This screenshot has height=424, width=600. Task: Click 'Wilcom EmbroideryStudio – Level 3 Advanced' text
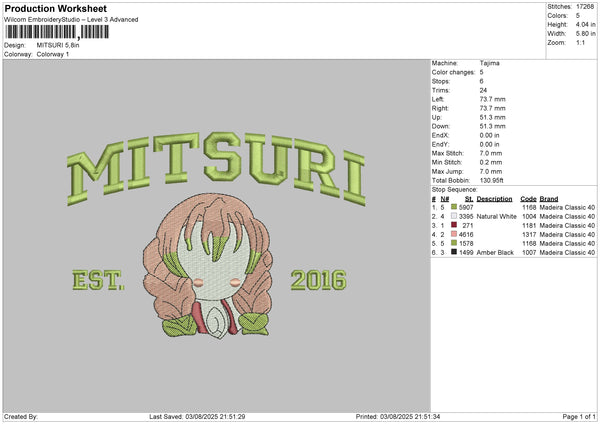point(71,20)
